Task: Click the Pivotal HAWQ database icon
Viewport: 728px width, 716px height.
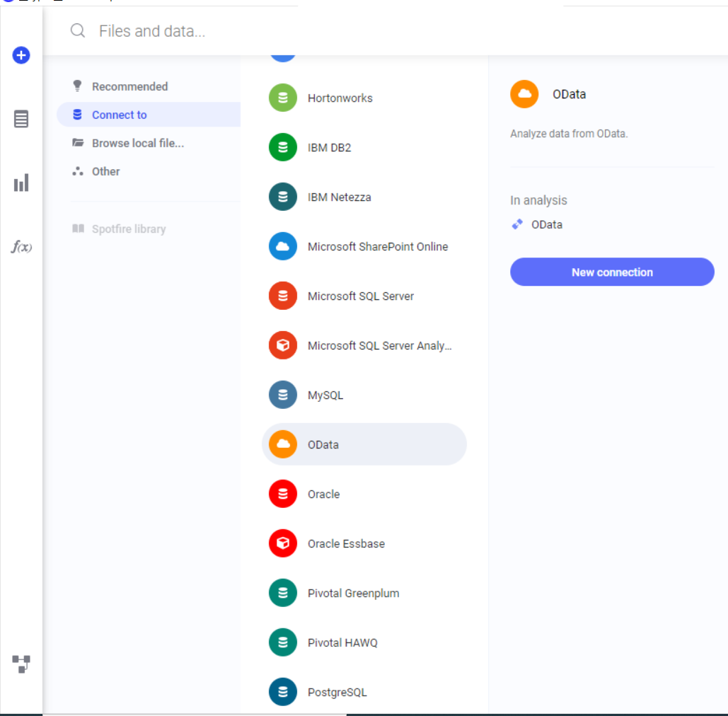Action: pyautogui.click(x=283, y=642)
